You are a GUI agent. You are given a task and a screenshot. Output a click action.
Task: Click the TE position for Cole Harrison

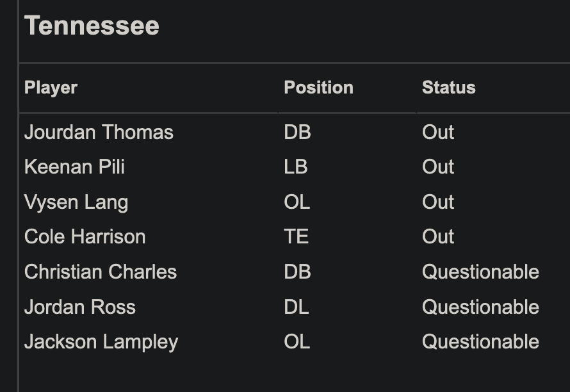point(296,237)
